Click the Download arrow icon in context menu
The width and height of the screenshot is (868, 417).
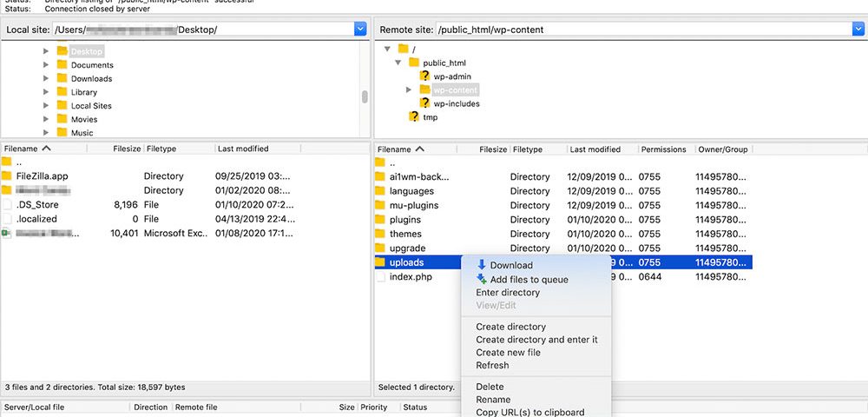(x=482, y=265)
